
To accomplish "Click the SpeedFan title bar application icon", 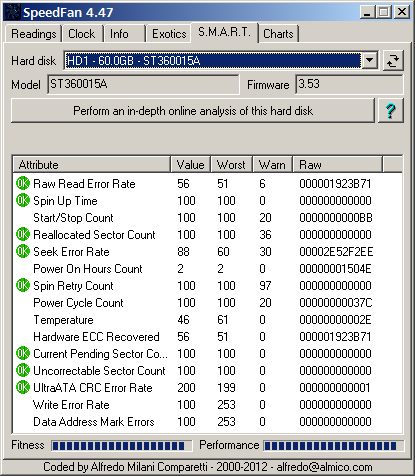I will [12, 12].
